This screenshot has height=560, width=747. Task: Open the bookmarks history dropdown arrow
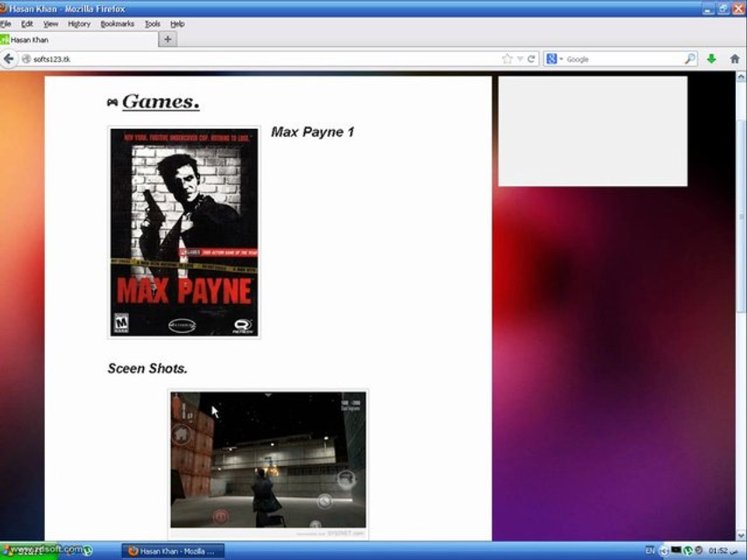pos(520,59)
